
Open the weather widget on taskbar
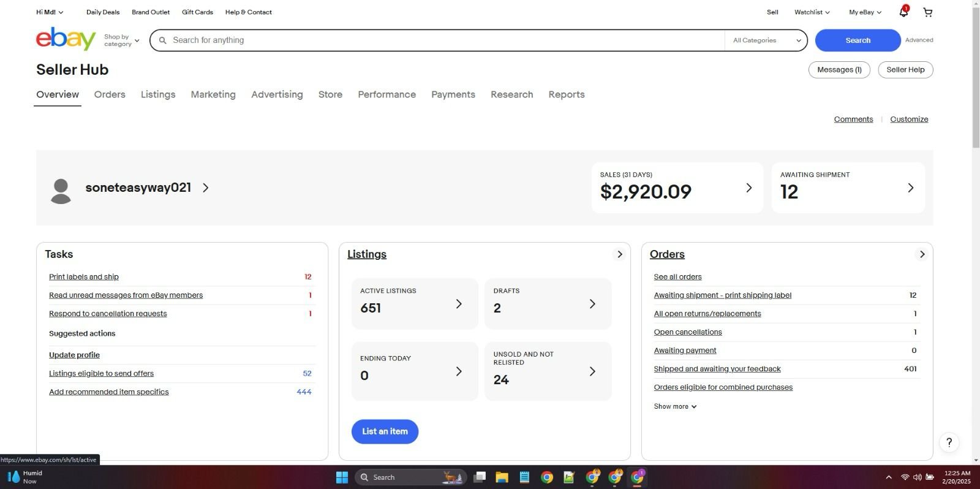coord(24,477)
